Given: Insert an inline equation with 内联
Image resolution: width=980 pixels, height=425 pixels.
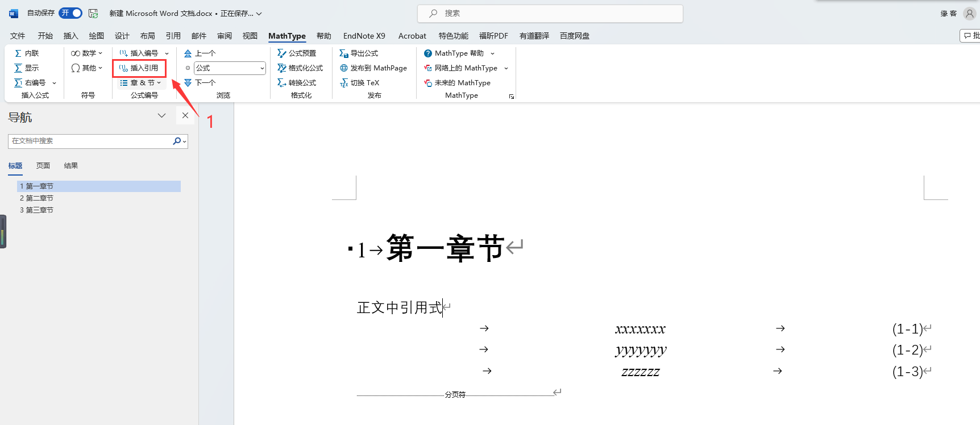Looking at the screenshot, I should [27, 53].
